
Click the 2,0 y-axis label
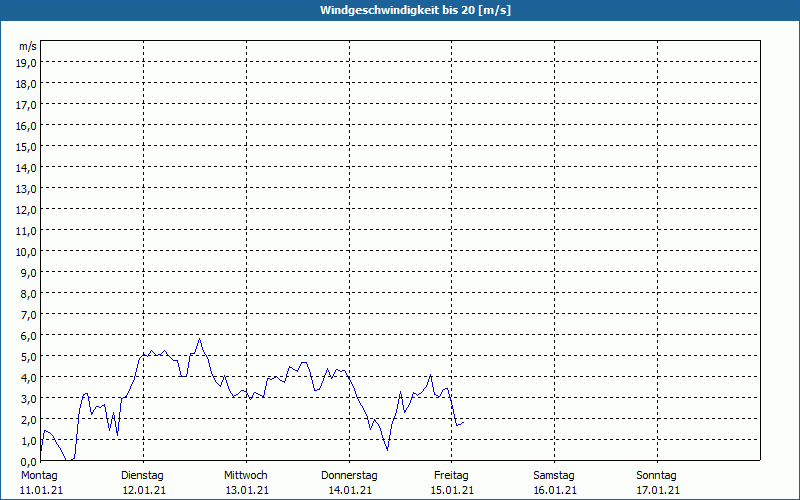click(x=29, y=420)
